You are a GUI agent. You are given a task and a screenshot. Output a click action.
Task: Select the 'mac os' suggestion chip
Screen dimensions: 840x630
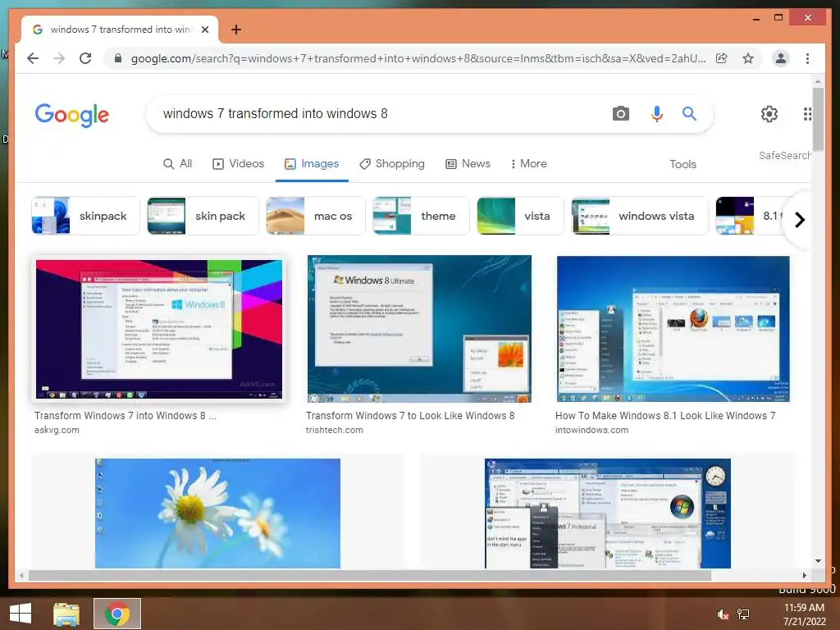pyautogui.click(x=316, y=216)
